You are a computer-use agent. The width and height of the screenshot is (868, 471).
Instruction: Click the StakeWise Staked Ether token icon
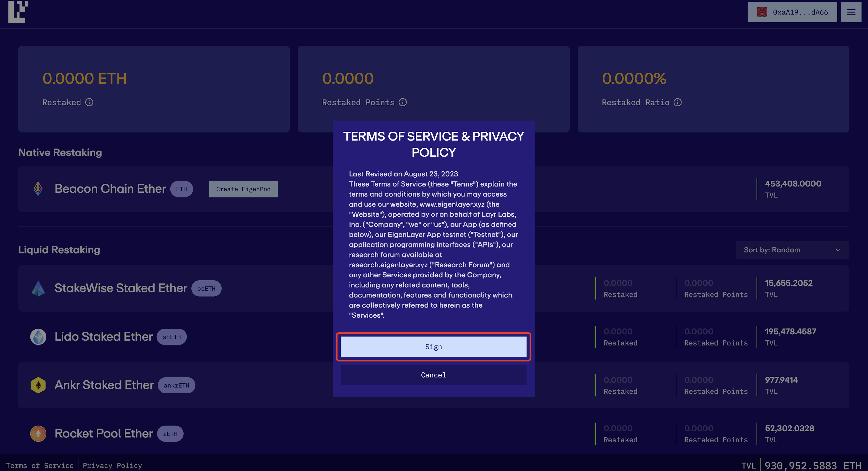coord(38,288)
